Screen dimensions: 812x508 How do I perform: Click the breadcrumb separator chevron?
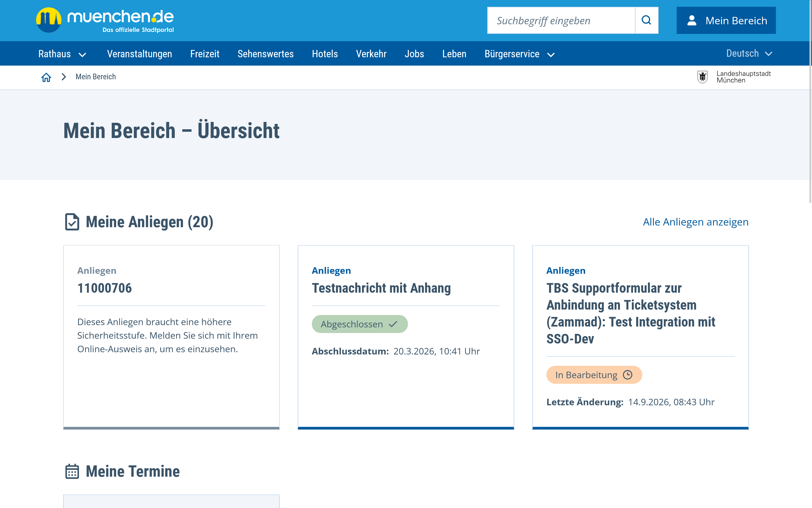pos(64,77)
